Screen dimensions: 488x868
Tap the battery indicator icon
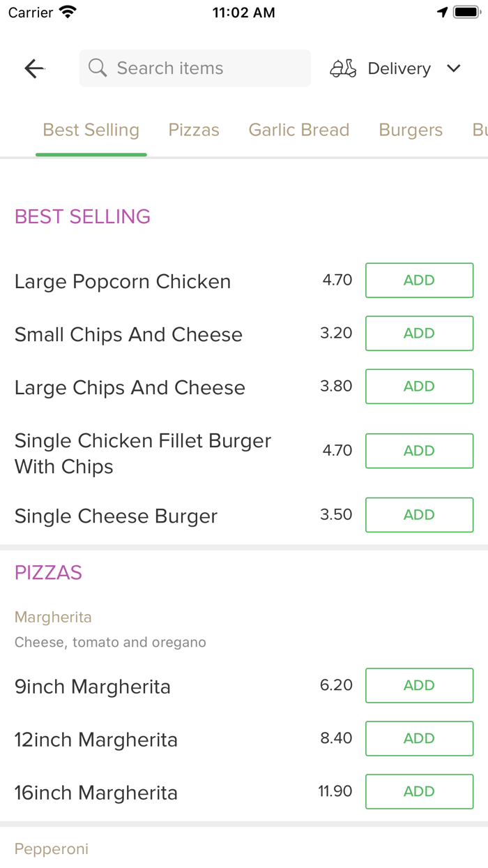pyautogui.click(x=466, y=13)
